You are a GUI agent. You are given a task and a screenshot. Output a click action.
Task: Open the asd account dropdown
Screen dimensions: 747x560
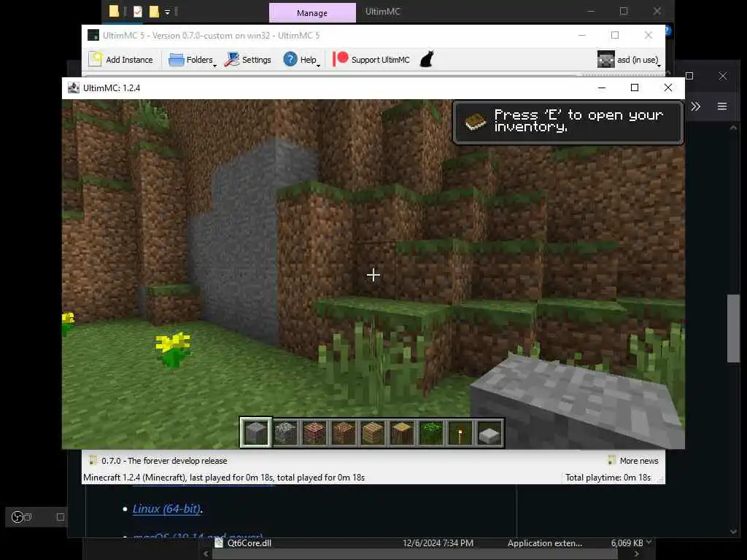(630, 60)
